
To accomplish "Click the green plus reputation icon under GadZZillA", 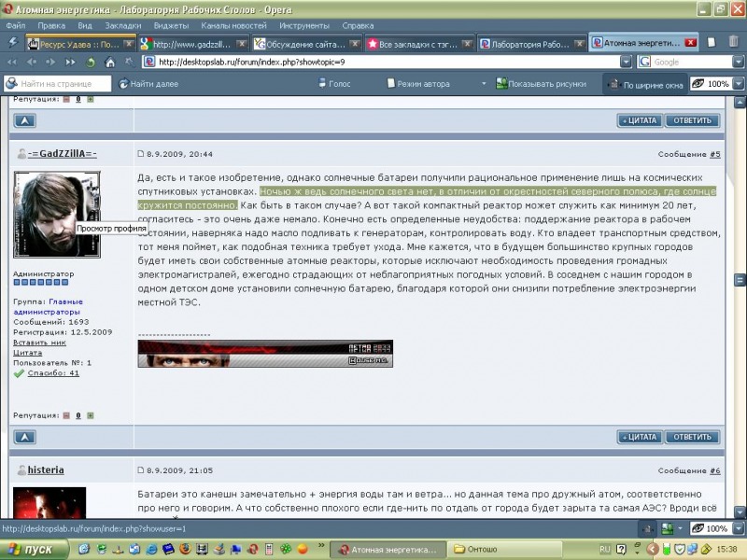I will tap(91, 415).
